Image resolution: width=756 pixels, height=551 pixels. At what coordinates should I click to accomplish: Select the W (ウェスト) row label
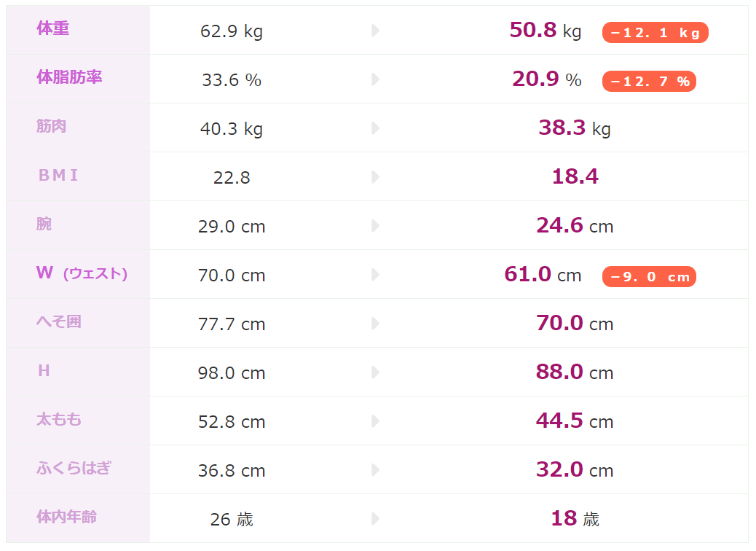[82, 273]
